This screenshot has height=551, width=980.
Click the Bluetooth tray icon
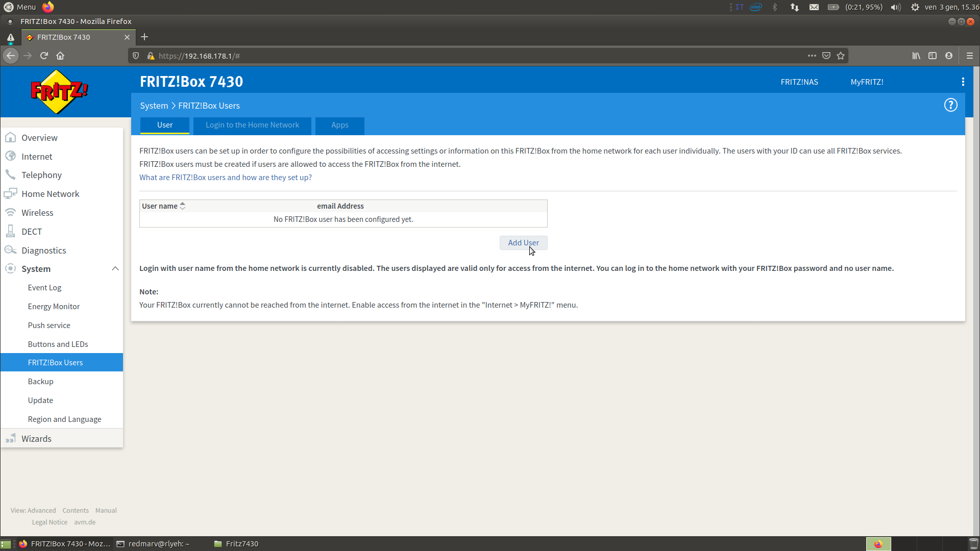[775, 7]
